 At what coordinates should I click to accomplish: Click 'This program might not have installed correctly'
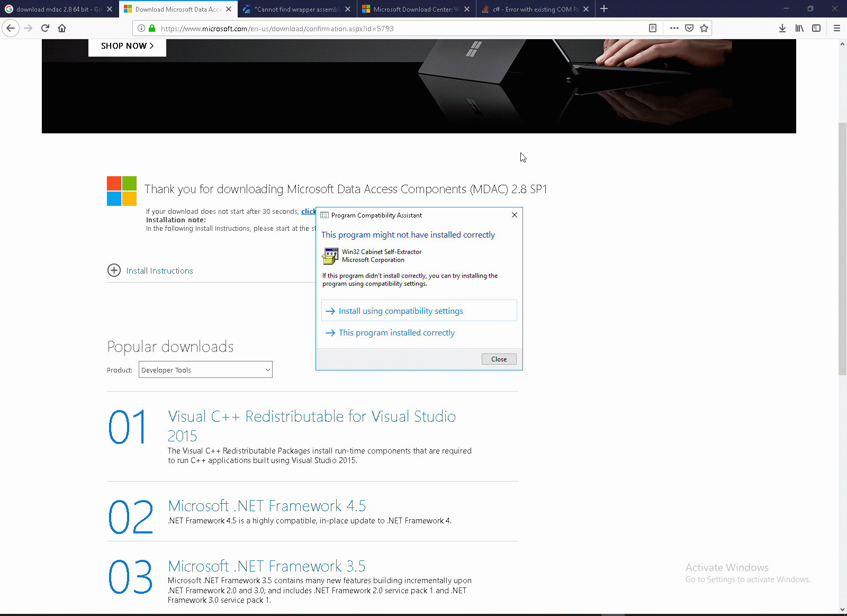coord(408,235)
